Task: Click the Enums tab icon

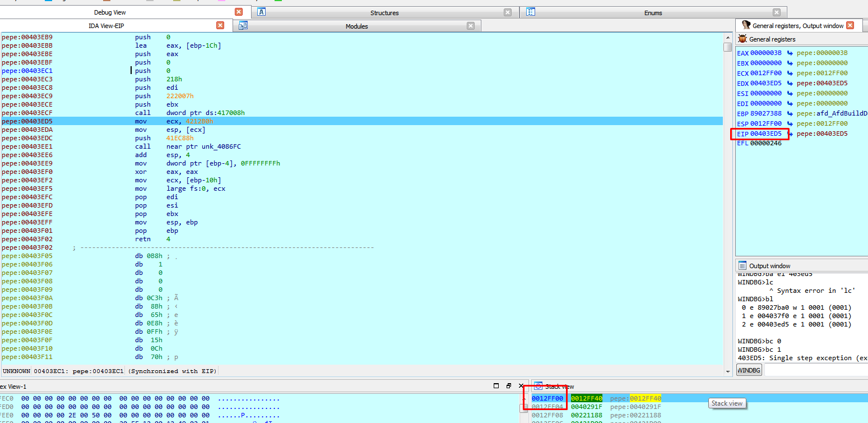Action: tap(531, 12)
